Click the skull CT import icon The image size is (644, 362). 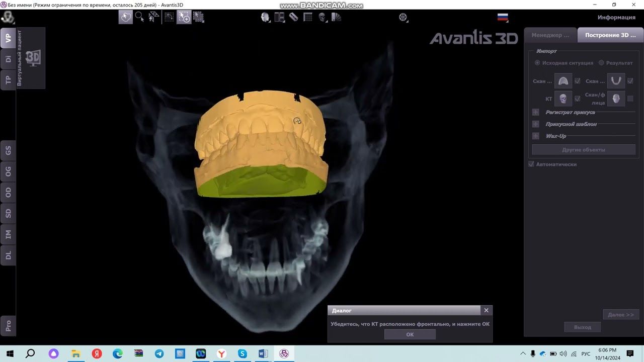[x=563, y=99]
